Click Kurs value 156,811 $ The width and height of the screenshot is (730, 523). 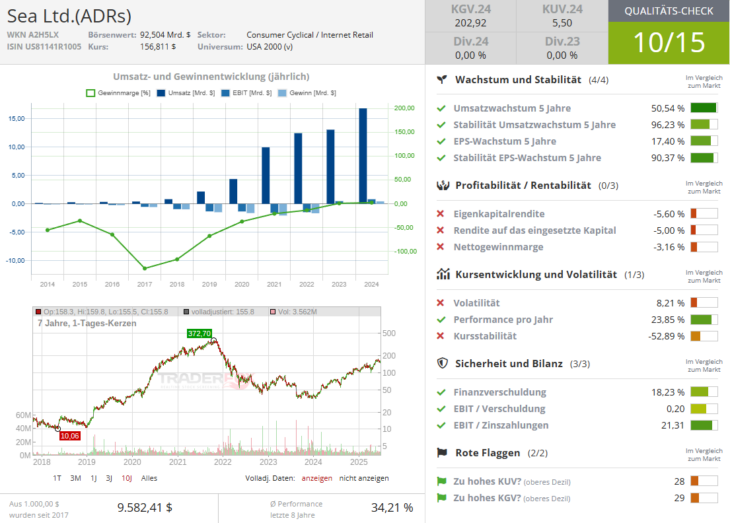click(158, 47)
